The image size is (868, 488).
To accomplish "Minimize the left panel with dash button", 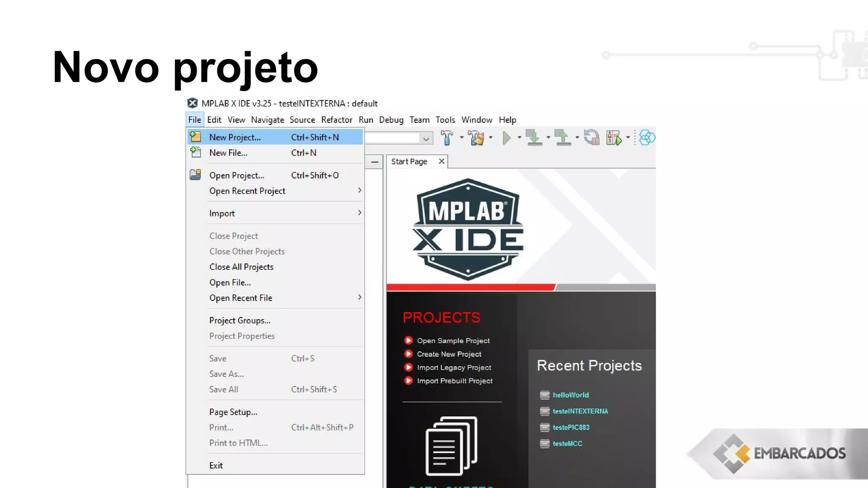I will coord(375,162).
